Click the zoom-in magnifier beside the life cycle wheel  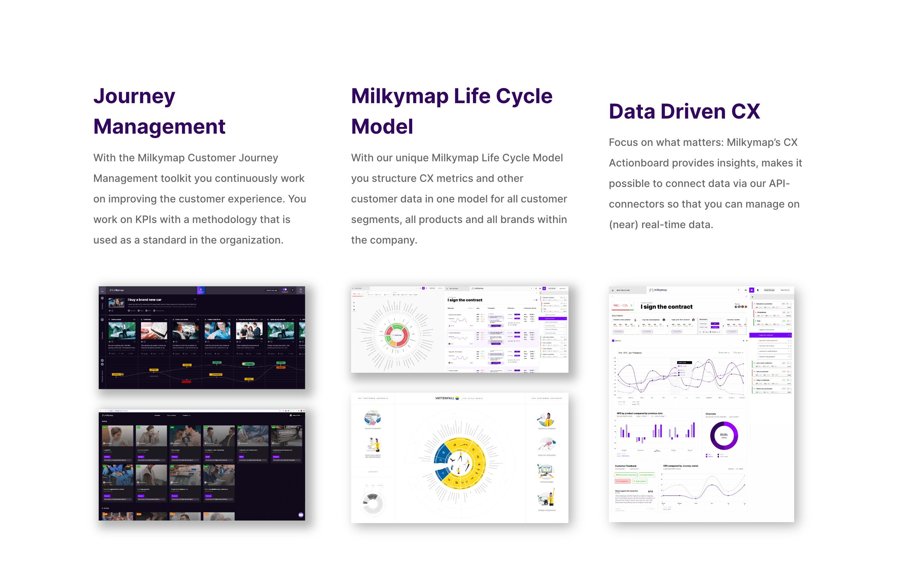pos(354,302)
